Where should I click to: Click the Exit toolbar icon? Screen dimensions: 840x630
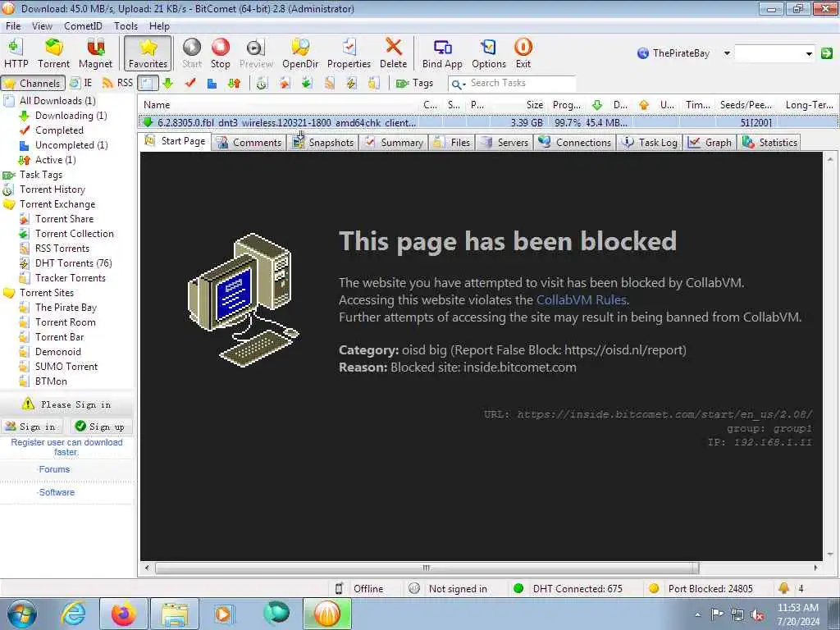[x=523, y=53]
